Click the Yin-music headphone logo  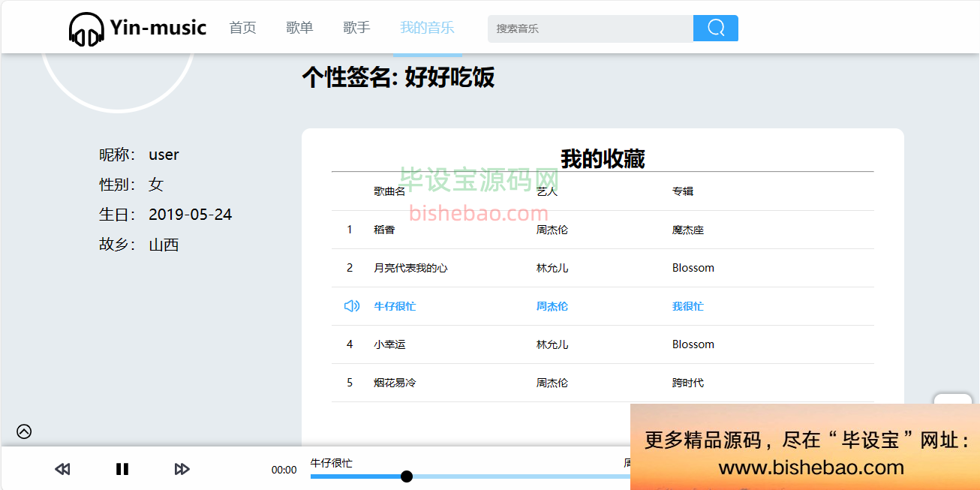(86, 29)
